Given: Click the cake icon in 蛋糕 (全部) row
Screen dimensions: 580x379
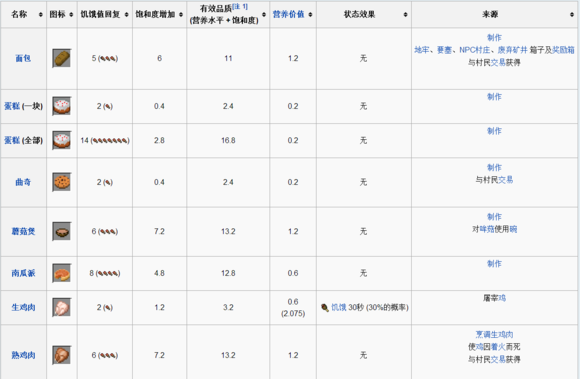Looking at the screenshot, I should tap(61, 140).
